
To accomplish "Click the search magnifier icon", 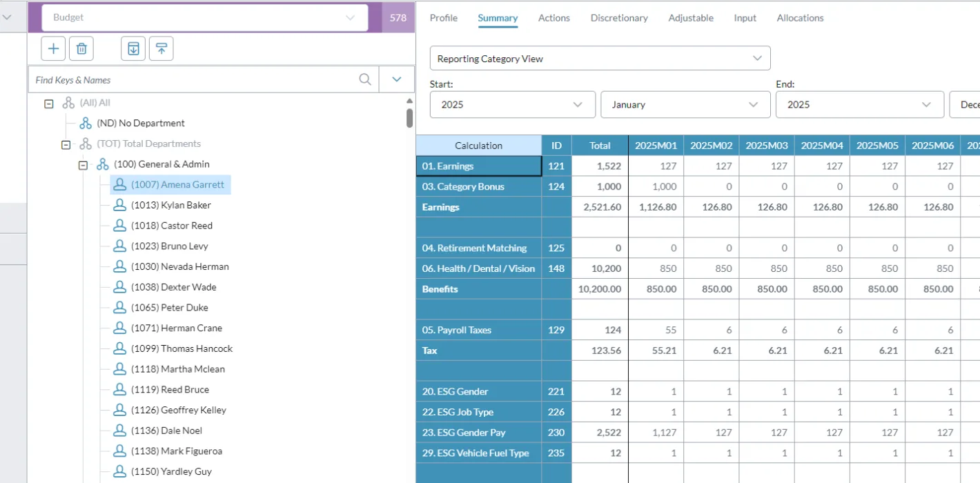I will [x=364, y=79].
